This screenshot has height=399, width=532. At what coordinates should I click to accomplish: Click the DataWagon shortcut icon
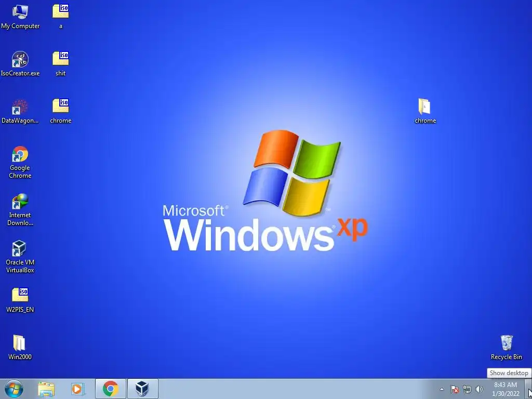tap(20, 111)
